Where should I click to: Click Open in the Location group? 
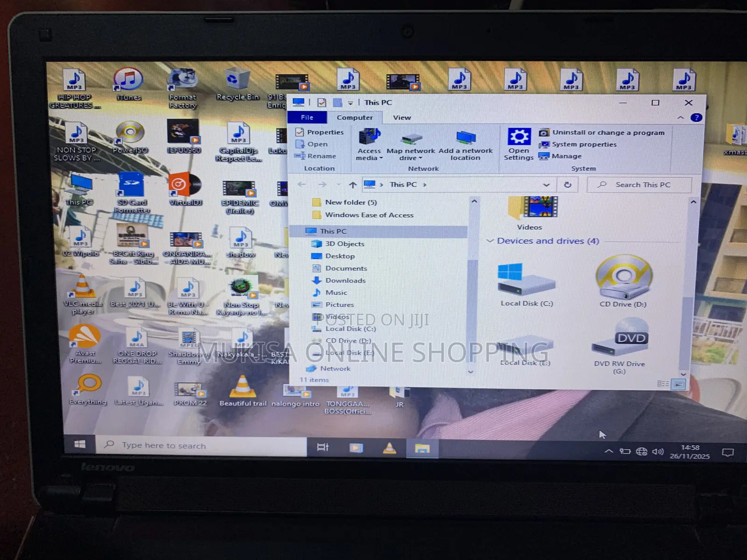click(x=311, y=144)
